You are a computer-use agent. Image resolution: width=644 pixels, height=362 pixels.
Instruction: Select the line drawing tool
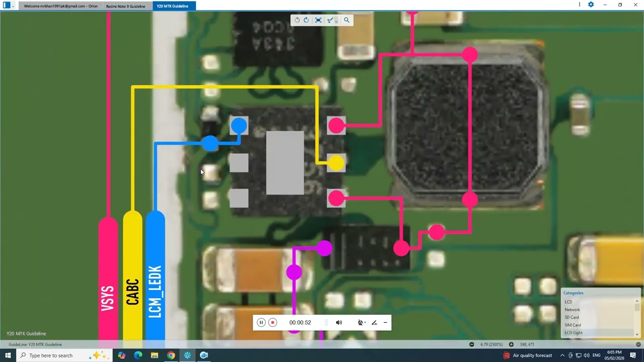click(330, 20)
